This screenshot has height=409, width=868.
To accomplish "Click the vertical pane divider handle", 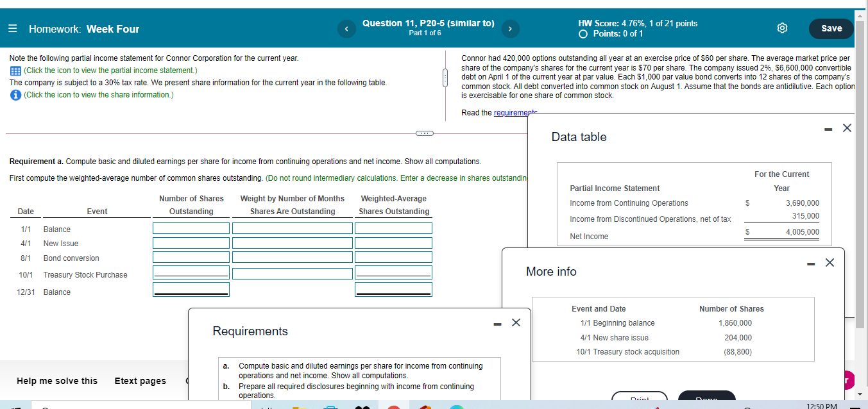I will 445,78.
